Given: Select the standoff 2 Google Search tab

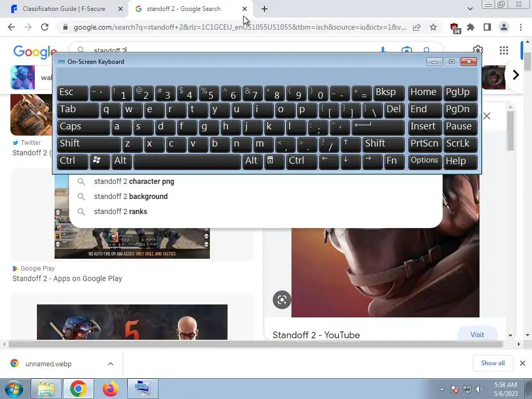Looking at the screenshot, I should (x=183, y=9).
